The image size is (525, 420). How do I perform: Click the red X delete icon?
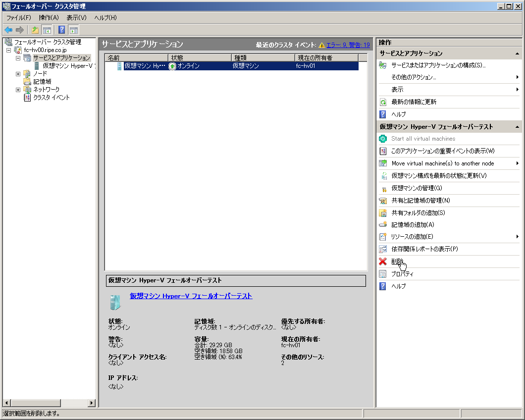[x=383, y=262]
